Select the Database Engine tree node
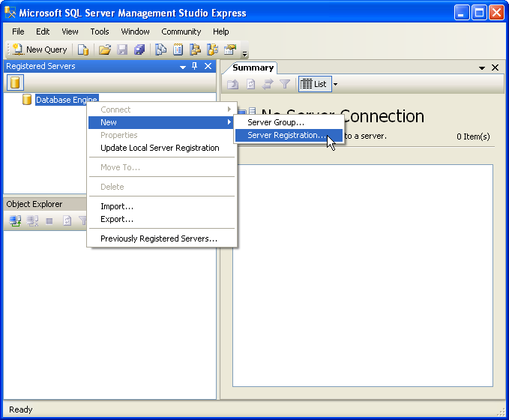 pos(67,100)
